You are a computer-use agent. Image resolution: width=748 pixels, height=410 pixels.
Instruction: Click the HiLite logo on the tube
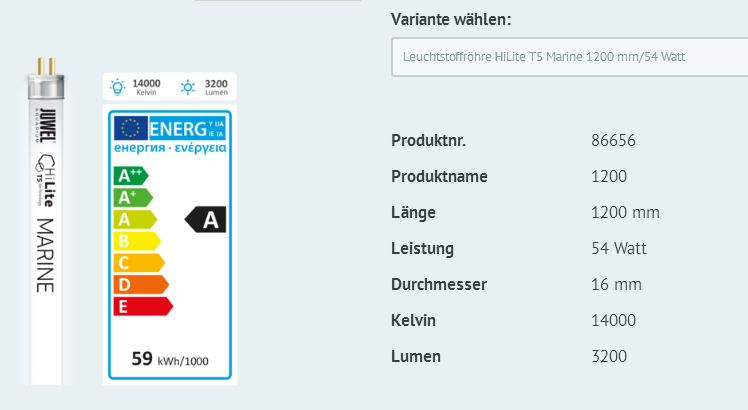[45, 173]
